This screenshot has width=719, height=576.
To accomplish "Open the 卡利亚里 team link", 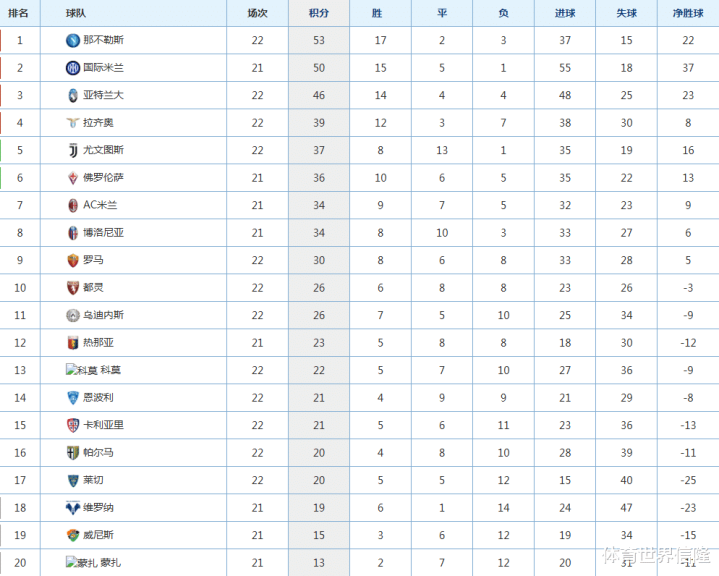I will (x=103, y=425).
